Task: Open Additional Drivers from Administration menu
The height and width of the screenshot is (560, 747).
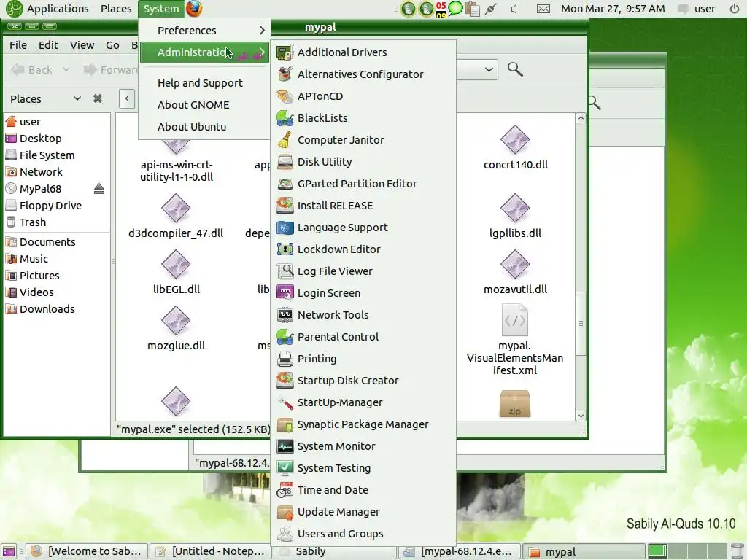Action: pyautogui.click(x=363, y=52)
